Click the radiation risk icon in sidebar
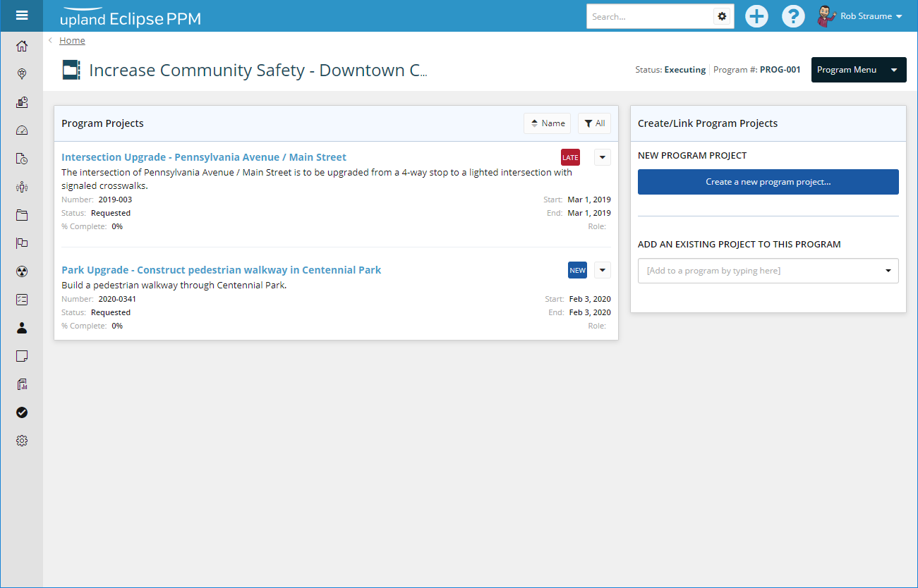This screenshot has width=918, height=588. [22, 271]
